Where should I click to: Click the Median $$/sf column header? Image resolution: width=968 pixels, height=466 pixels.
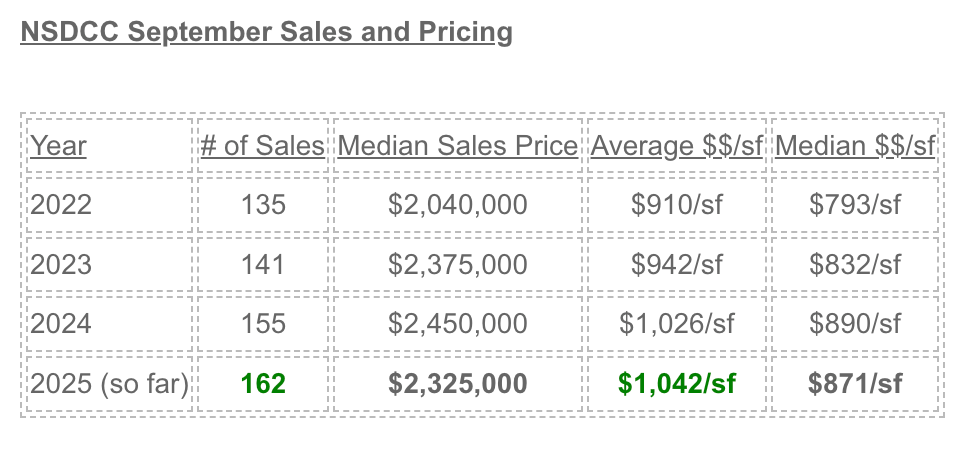coord(855,146)
